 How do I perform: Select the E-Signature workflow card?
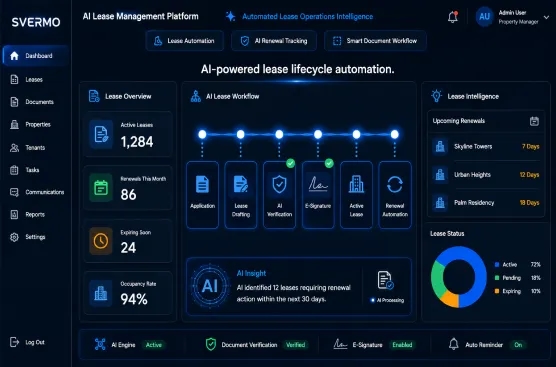coord(318,195)
